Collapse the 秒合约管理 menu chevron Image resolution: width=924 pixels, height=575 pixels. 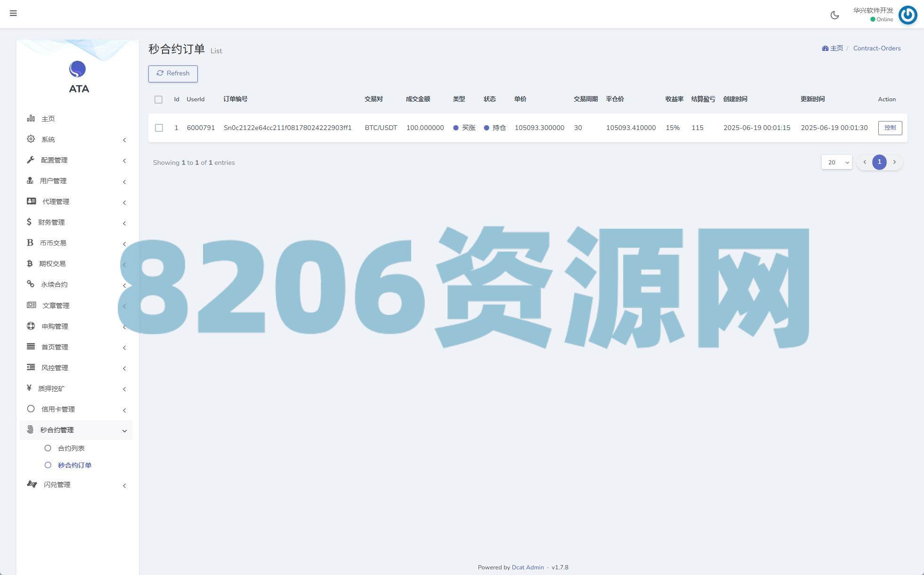coord(124,430)
